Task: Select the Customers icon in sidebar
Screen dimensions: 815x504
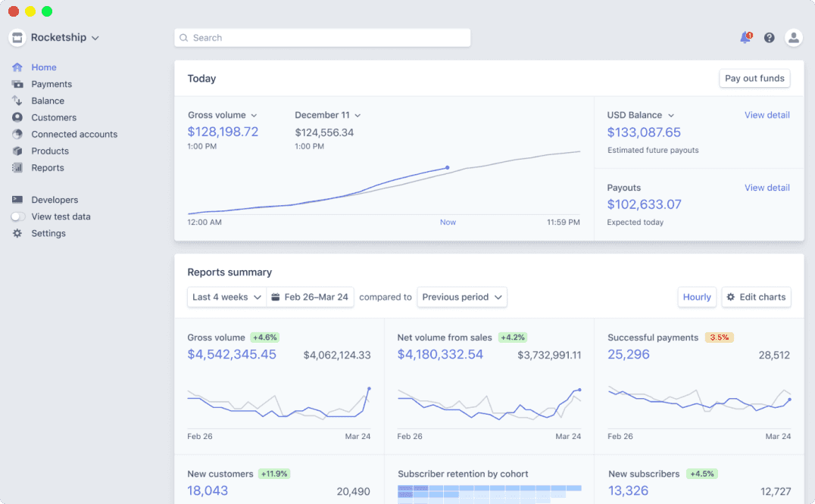Action: click(x=17, y=117)
